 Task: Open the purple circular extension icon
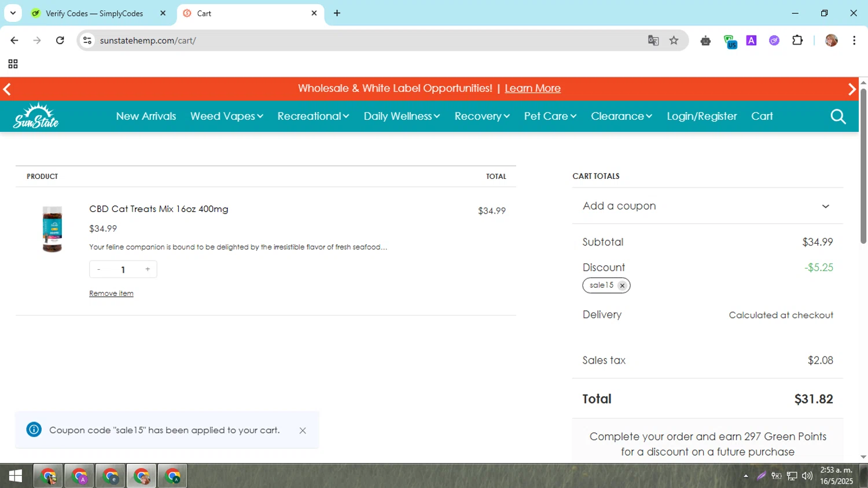[x=774, y=41]
